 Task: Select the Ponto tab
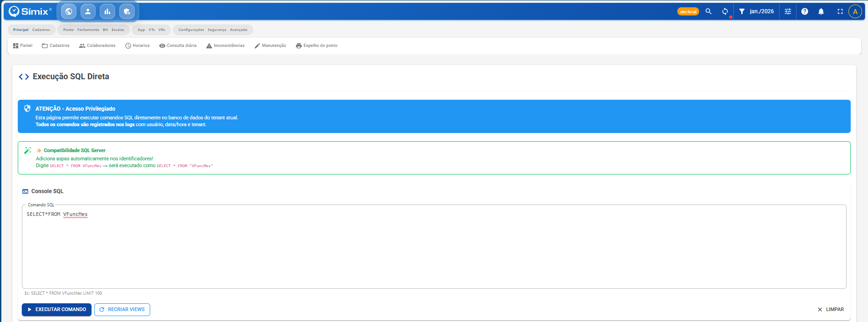tap(68, 30)
